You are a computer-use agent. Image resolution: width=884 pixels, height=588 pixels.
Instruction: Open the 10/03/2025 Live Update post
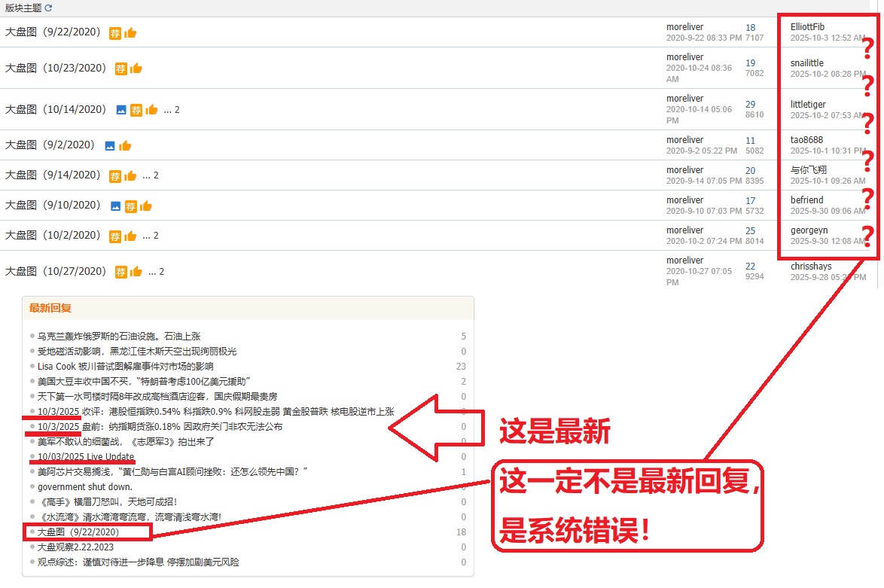point(86,457)
